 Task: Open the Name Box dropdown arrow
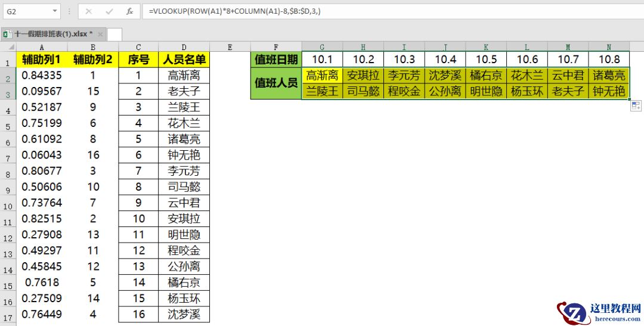[55, 11]
